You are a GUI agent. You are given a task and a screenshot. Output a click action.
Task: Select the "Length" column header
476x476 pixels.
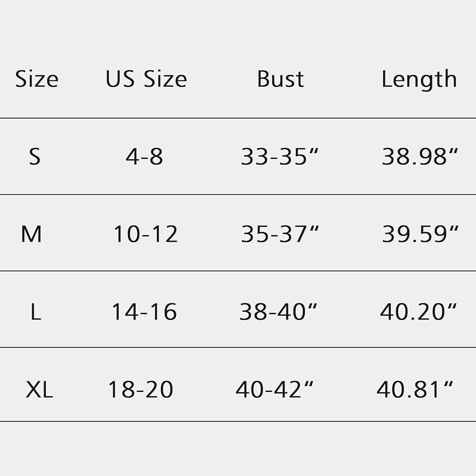[x=419, y=79]
